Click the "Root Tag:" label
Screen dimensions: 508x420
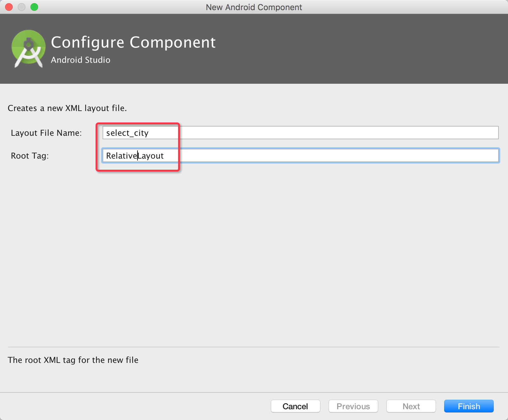(30, 156)
